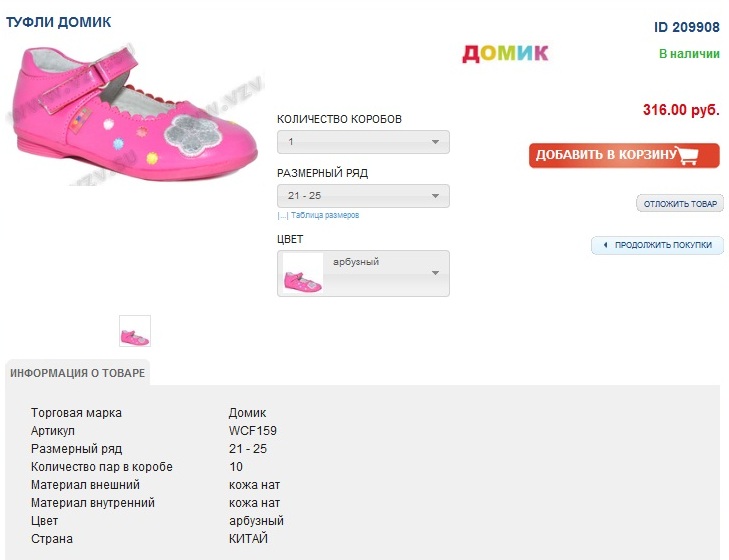The height and width of the screenshot is (560, 729).
Task: Open the Таблица размеров link
Action: click(x=325, y=215)
